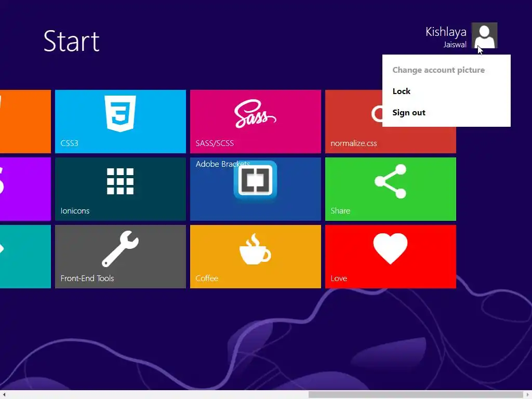532x399 pixels.
Task: Open the partially visible teal tile
Action: click(25, 257)
